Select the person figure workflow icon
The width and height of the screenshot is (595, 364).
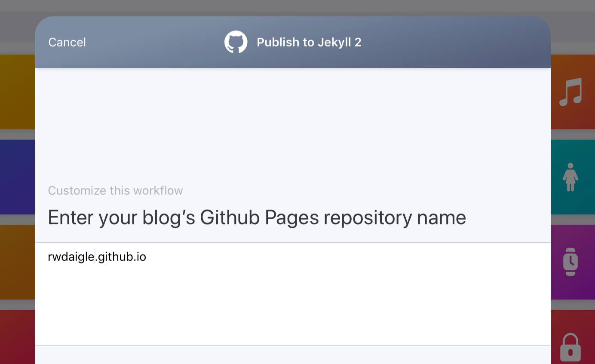(x=570, y=177)
